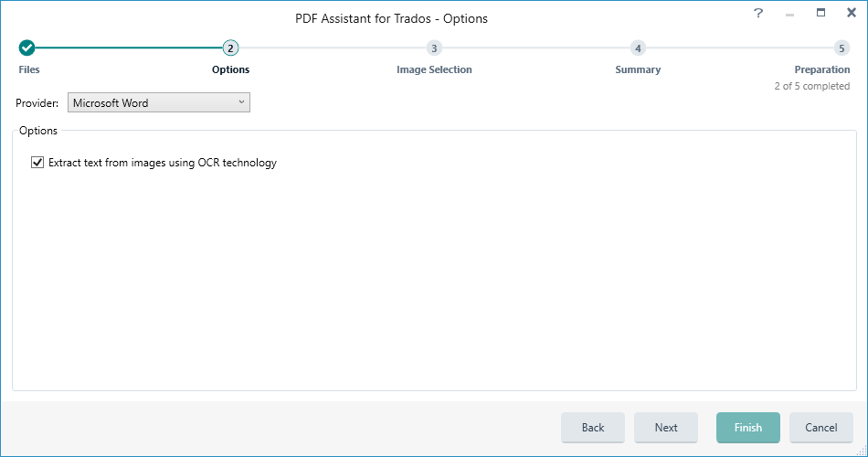This screenshot has width=868, height=457.
Task: Go to the Image Selection step label
Action: [434, 69]
